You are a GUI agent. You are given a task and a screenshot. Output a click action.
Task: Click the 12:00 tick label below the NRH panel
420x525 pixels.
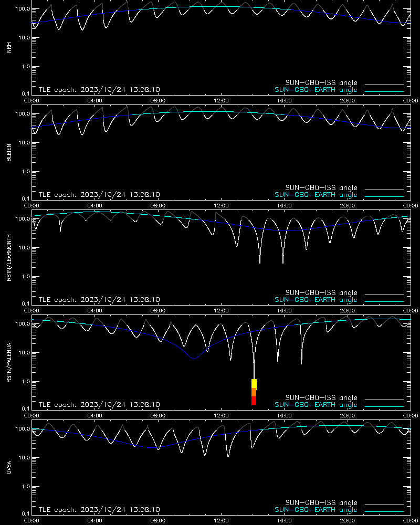click(x=221, y=101)
